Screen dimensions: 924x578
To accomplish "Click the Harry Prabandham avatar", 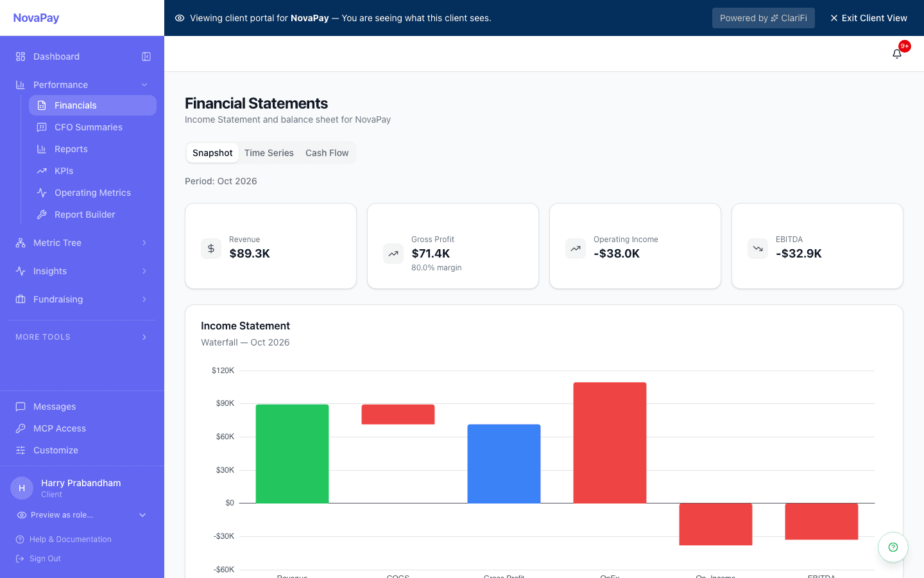I will pyautogui.click(x=22, y=488).
